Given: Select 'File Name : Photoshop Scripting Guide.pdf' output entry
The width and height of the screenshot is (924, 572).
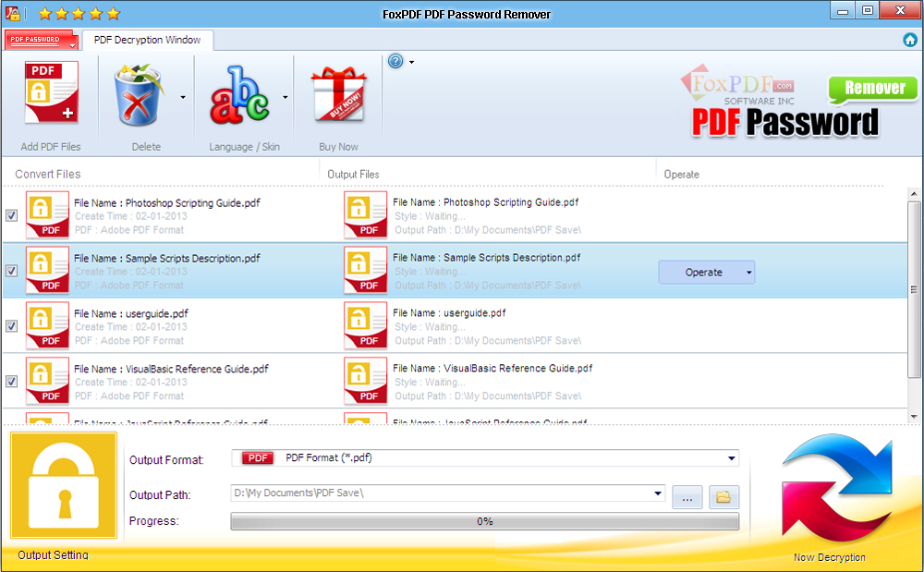Looking at the screenshot, I should point(486,202).
